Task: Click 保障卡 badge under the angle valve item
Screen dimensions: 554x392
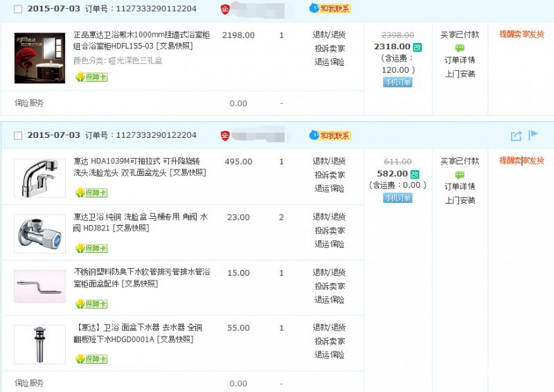Action: click(x=91, y=249)
